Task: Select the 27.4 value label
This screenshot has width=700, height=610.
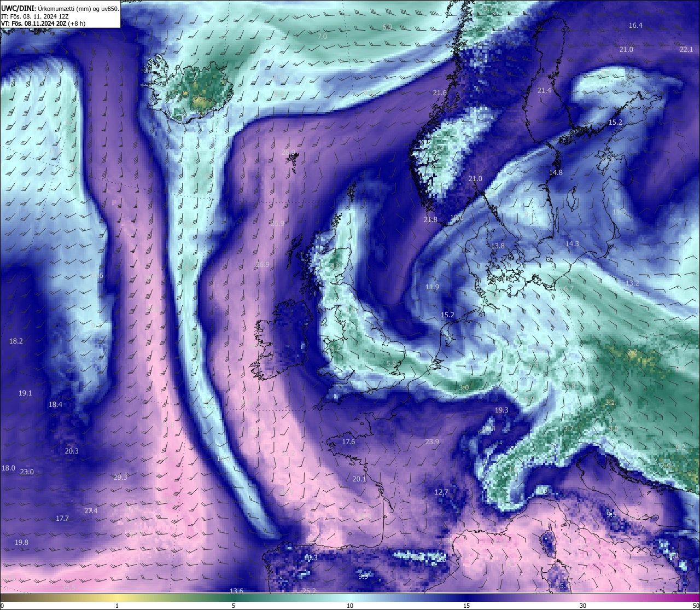Action: click(x=91, y=510)
